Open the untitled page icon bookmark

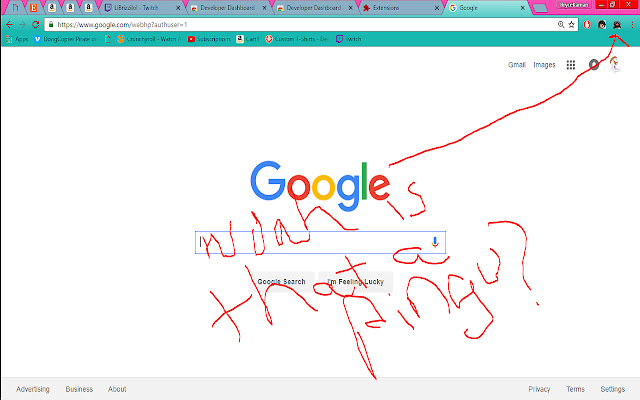pyautogui.click(x=108, y=39)
